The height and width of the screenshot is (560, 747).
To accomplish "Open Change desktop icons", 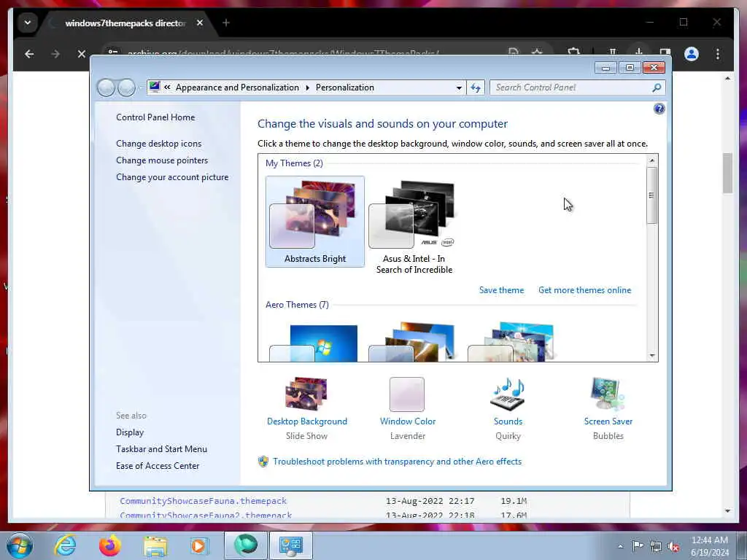I will 158,144.
